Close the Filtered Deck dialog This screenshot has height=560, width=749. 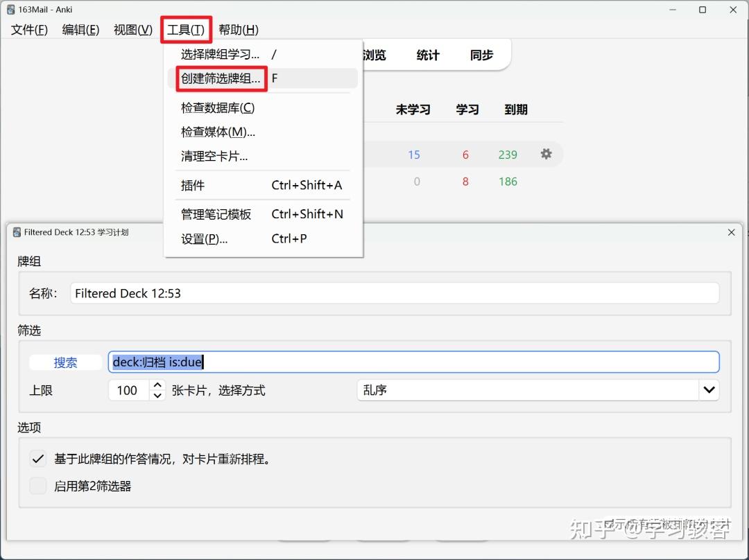click(731, 233)
